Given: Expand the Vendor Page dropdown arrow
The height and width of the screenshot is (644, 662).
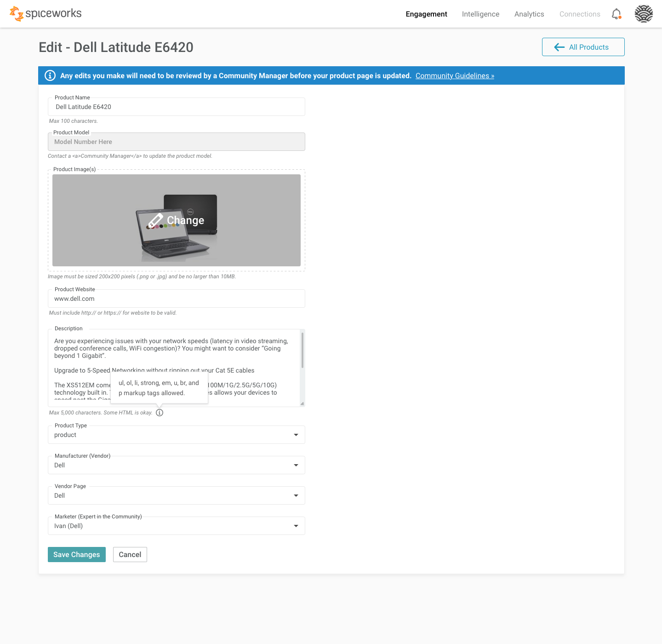Looking at the screenshot, I should 296,495.
